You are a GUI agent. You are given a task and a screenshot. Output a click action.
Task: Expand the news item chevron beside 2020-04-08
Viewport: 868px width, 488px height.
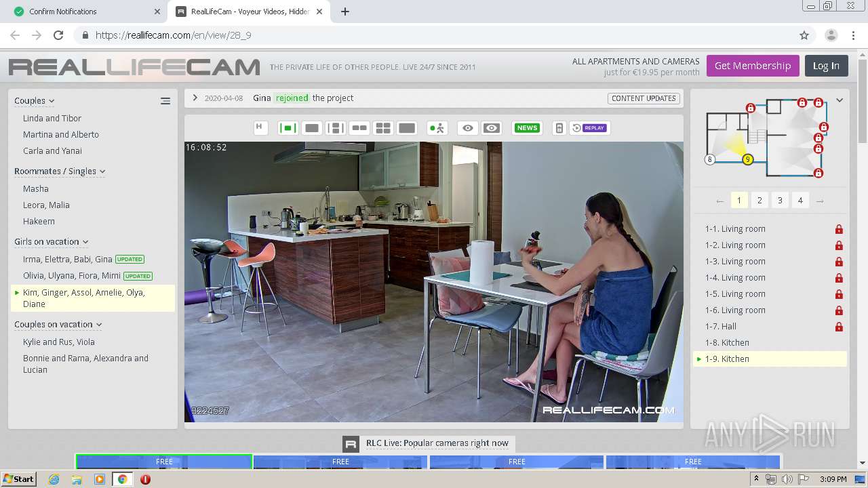point(195,98)
